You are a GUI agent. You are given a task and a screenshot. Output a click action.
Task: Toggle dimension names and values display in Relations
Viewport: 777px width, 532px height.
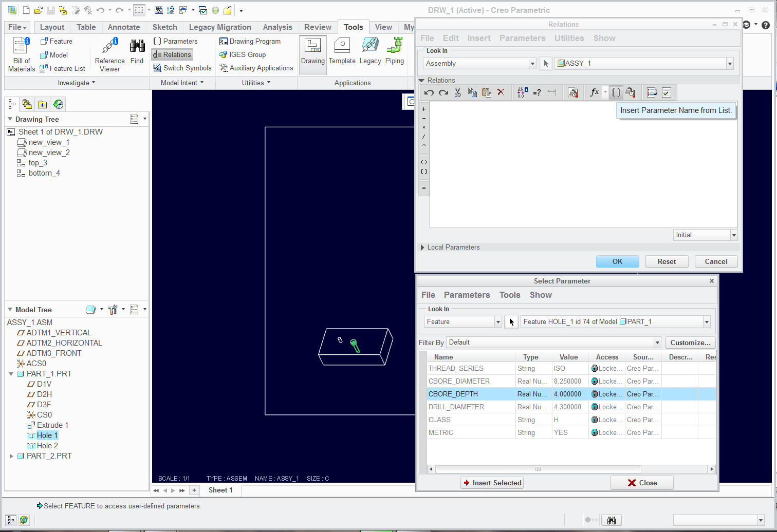(522, 92)
